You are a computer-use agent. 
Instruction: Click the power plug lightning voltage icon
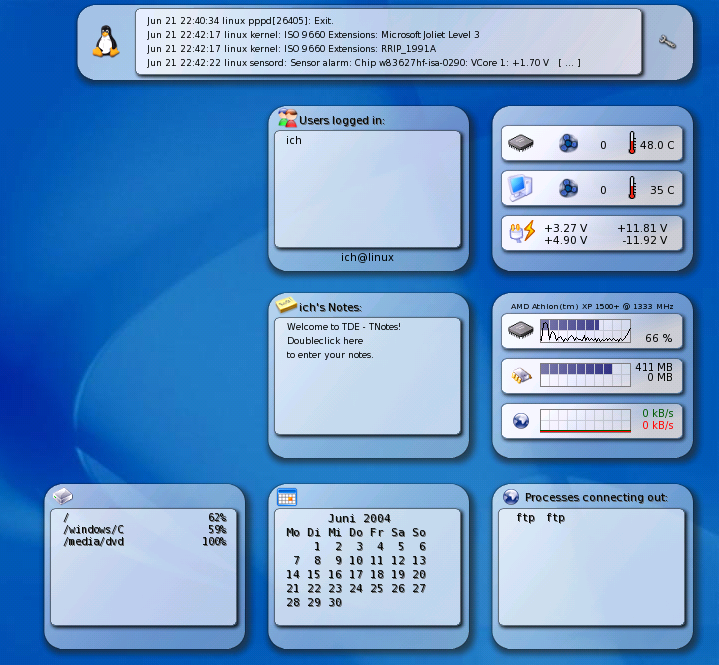(x=523, y=231)
